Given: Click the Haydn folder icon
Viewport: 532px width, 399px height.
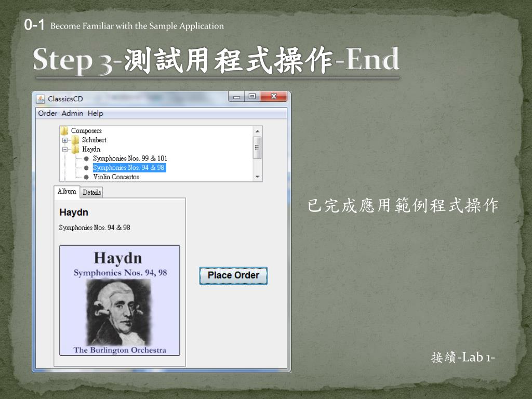Looking at the screenshot, I should (x=75, y=149).
